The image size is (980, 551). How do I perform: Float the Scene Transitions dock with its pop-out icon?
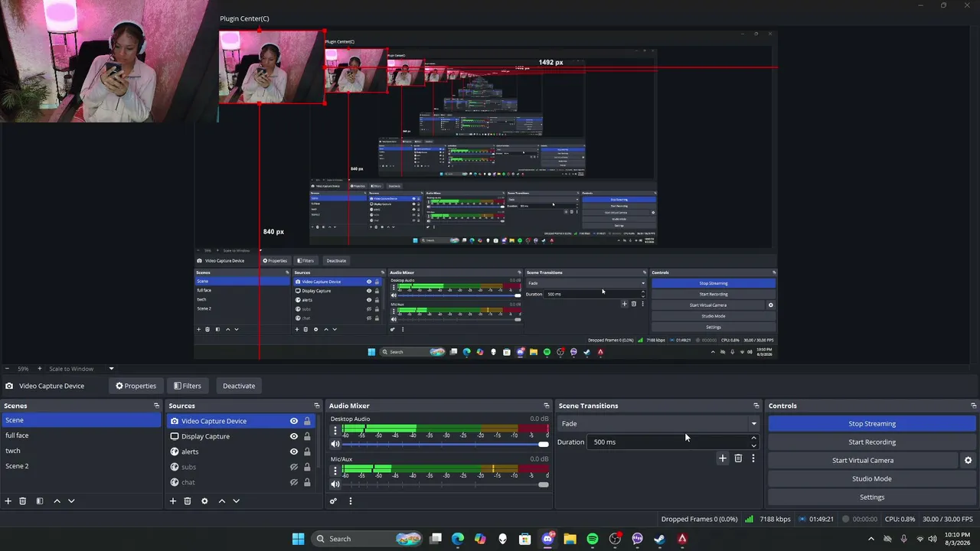[756, 406]
